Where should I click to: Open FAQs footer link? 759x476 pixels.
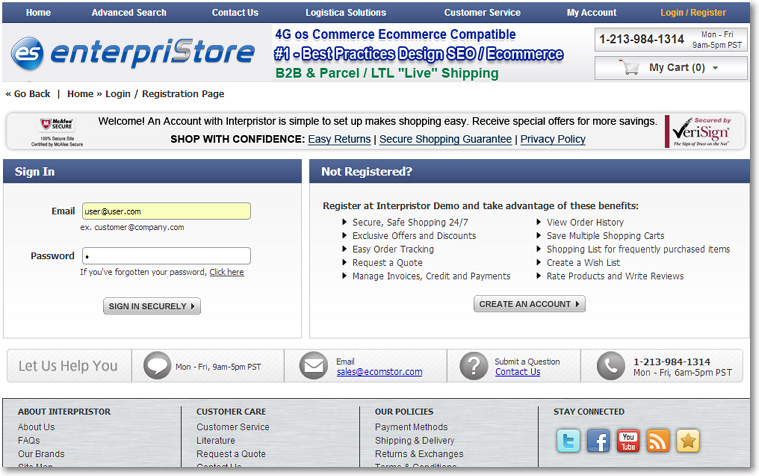29,441
